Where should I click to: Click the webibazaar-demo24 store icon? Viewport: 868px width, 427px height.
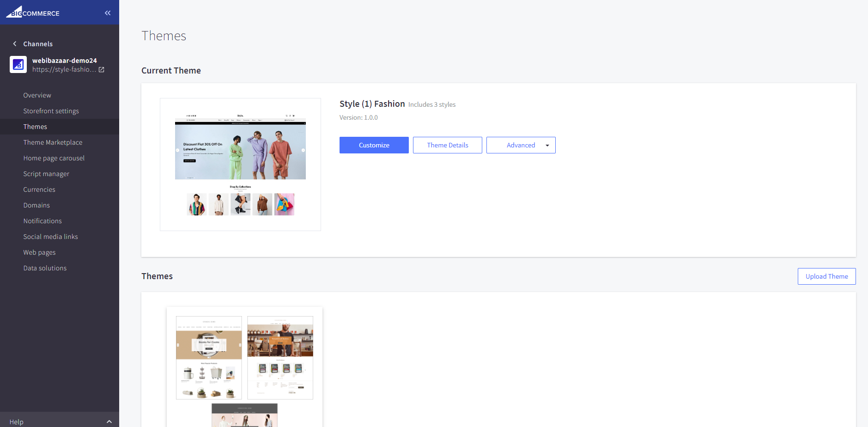click(x=18, y=65)
